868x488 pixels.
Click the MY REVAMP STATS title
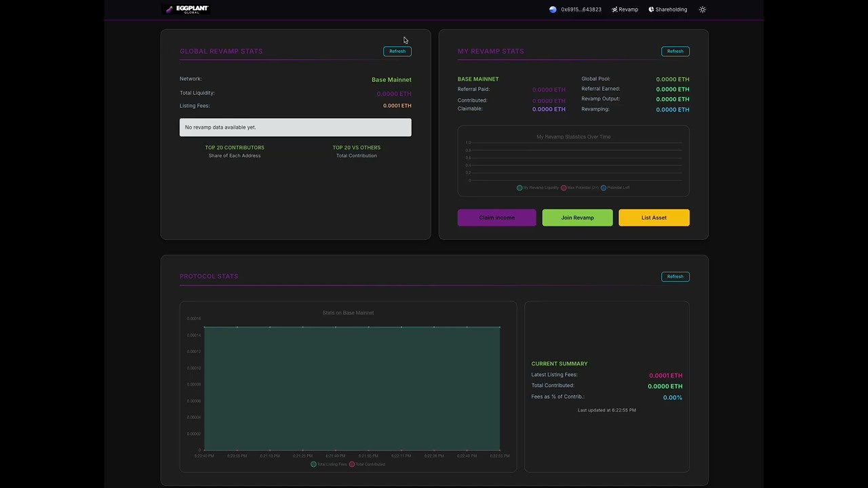491,52
